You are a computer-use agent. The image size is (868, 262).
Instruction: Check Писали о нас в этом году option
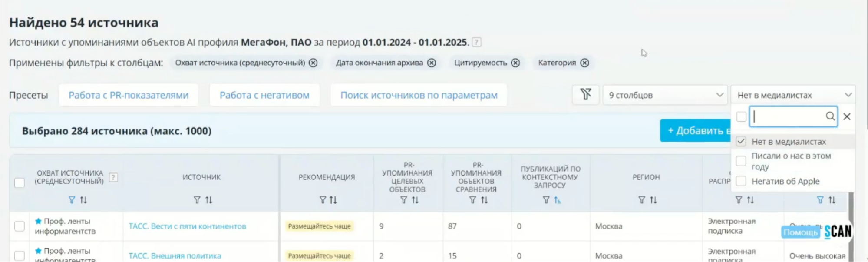[741, 161]
